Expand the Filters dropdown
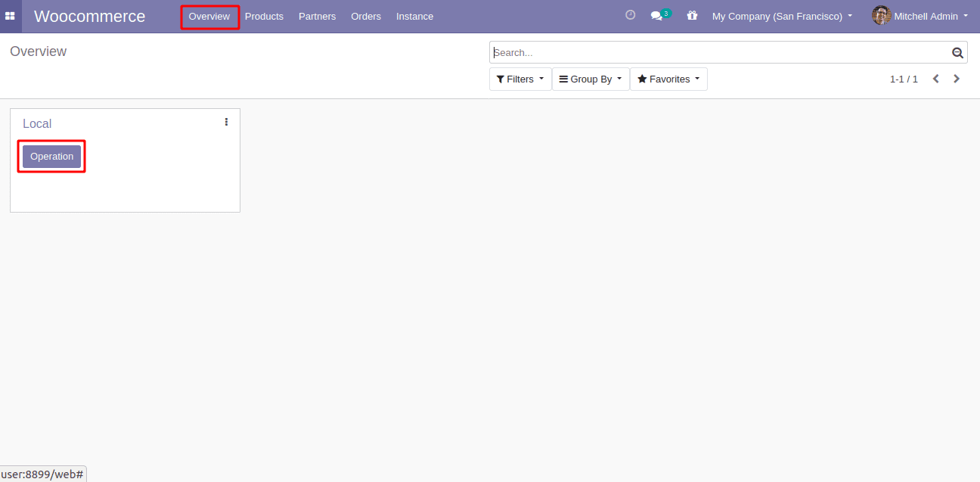Viewport: 980px width, 482px height. [x=520, y=79]
